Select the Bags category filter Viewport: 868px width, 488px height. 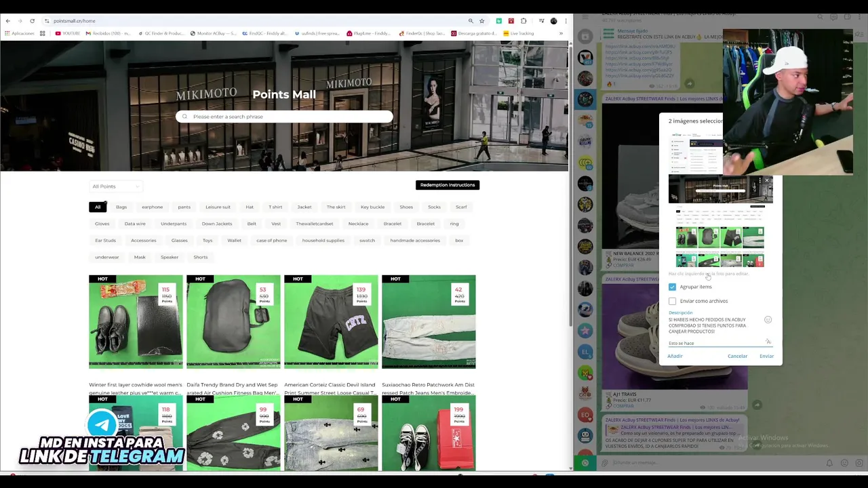click(x=121, y=207)
